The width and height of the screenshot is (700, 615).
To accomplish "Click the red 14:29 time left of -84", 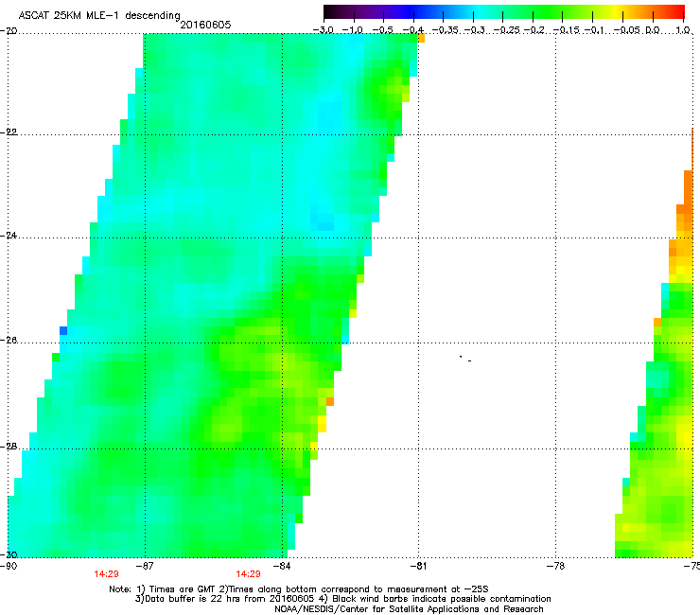I will pos(248,574).
